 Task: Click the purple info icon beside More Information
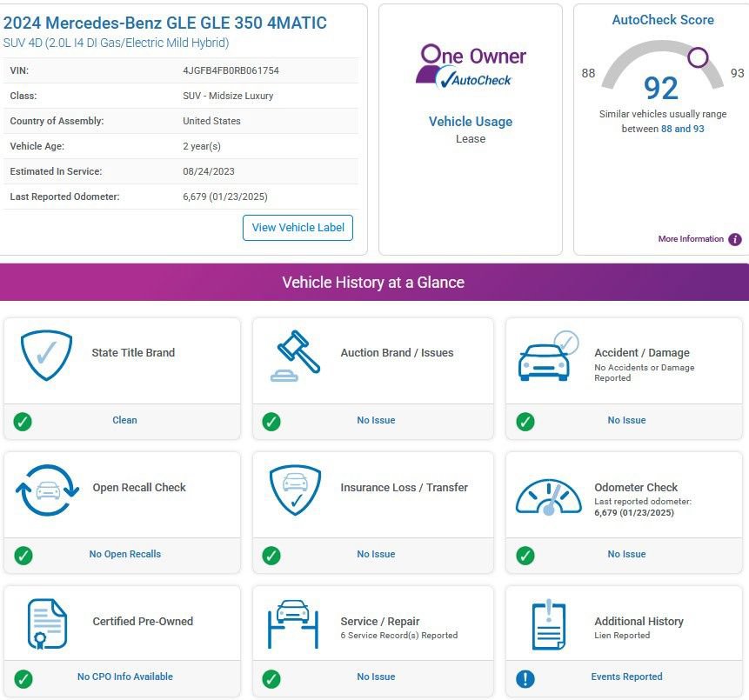coord(735,239)
